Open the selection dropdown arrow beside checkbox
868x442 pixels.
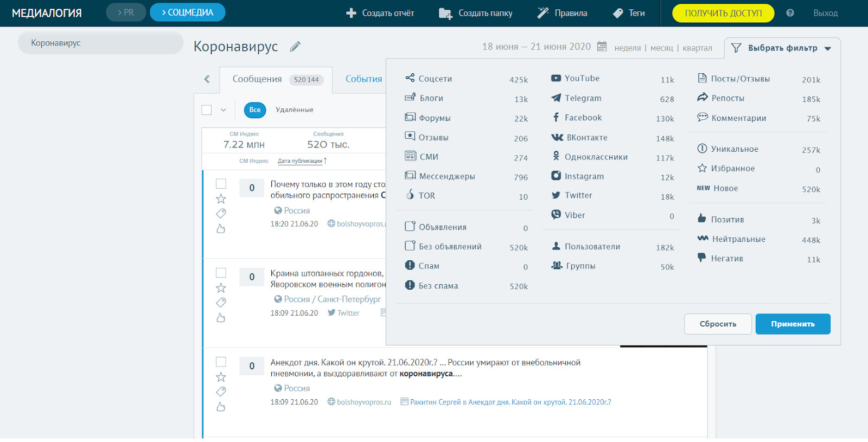[x=223, y=110]
